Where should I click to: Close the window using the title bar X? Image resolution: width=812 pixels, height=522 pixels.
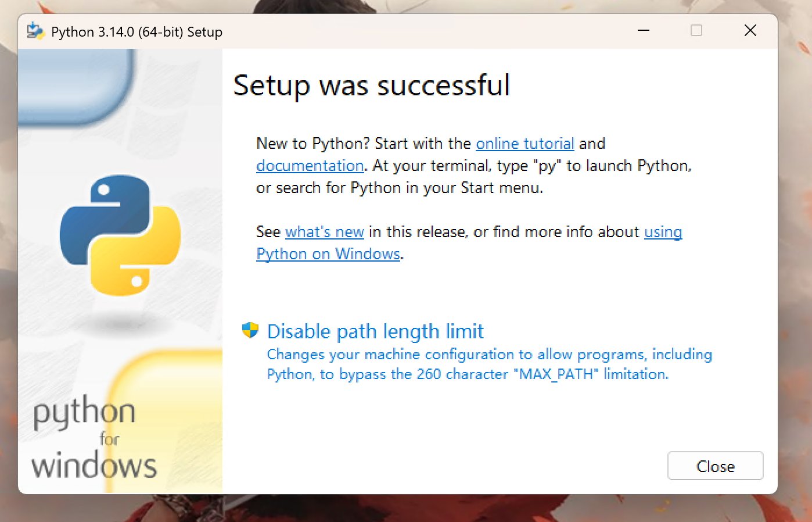(x=750, y=31)
